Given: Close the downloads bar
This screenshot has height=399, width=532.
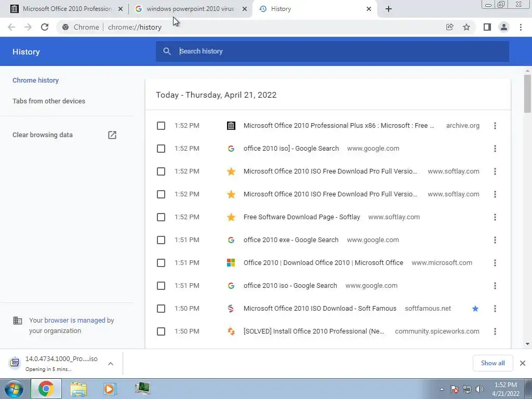Looking at the screenshot, I should pyautogui.click(x=523, y=363).
